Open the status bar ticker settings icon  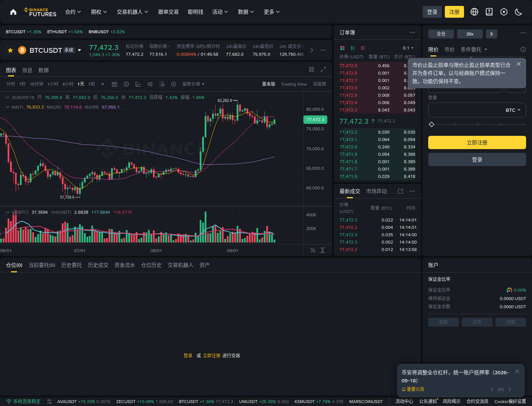[x=50, y=402]
